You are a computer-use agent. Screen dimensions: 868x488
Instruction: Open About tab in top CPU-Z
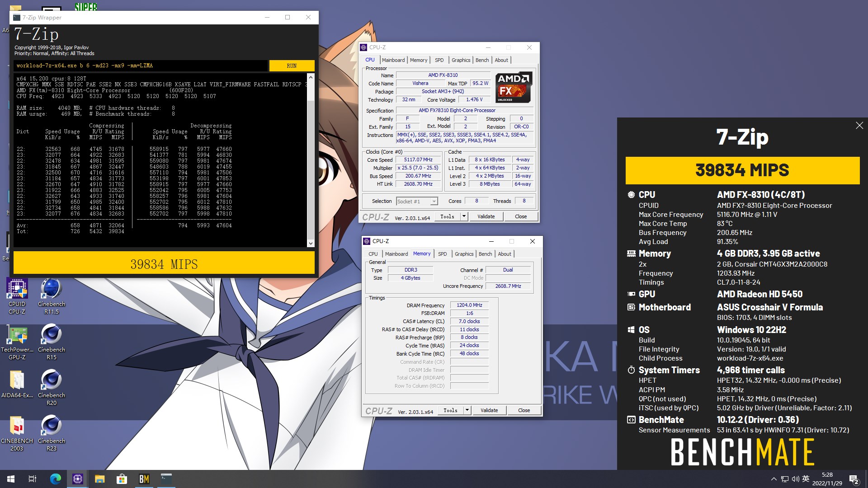pos(501,60)
